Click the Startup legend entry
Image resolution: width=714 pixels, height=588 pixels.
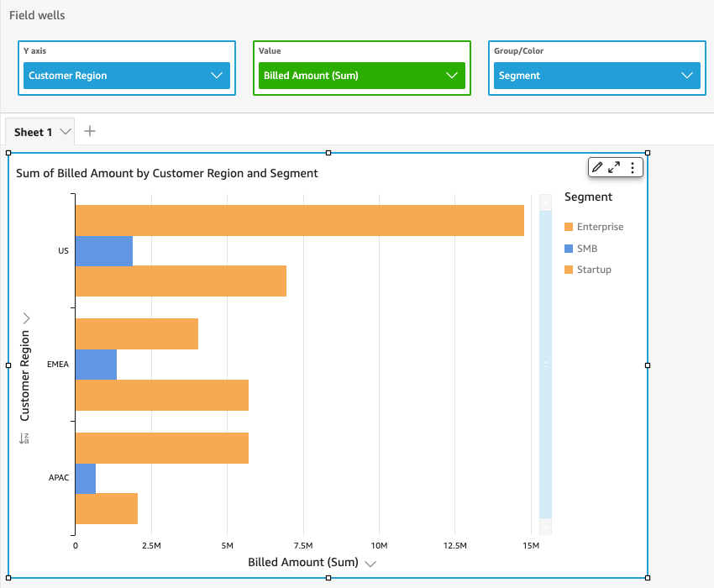tap(594, 270)
